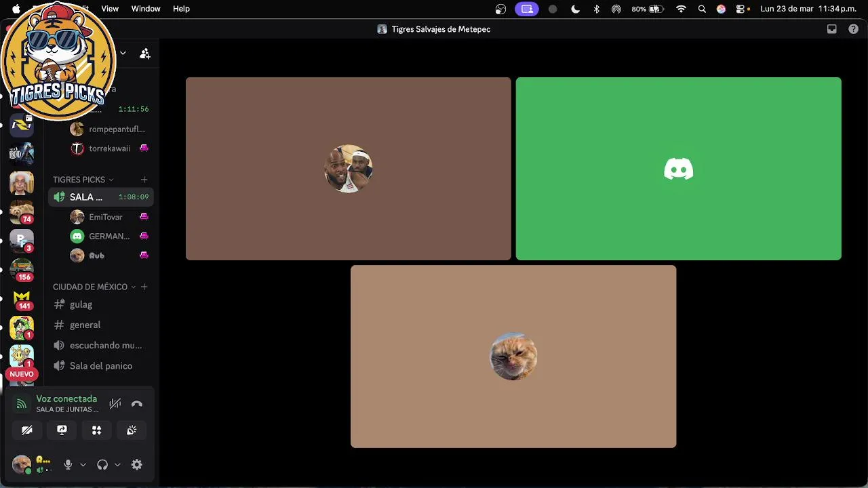This screenshot has width=868, height=488.
Task: Open screen sharing status purple icon
Action: (528, 9)
